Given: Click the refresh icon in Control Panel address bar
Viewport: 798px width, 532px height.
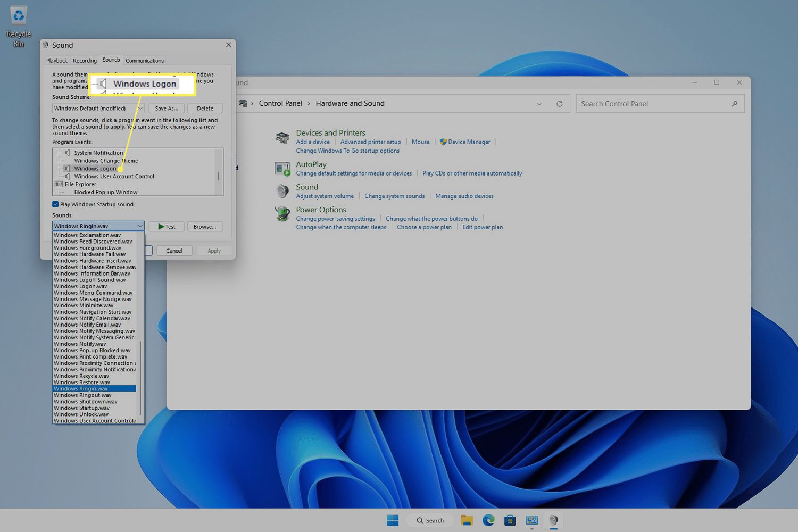Looking at the screenshot, I should (559, 104).
